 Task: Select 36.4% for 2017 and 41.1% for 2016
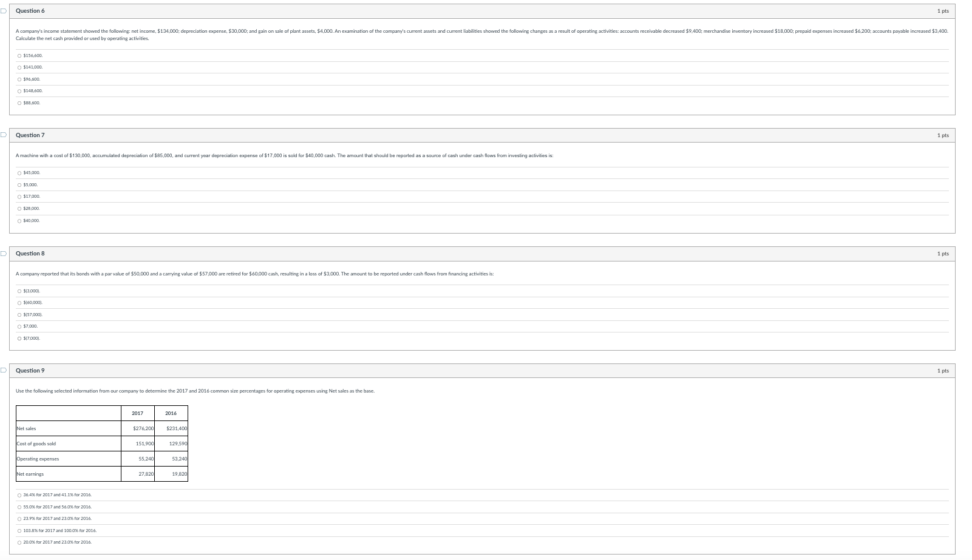click(x=19, y=494)
